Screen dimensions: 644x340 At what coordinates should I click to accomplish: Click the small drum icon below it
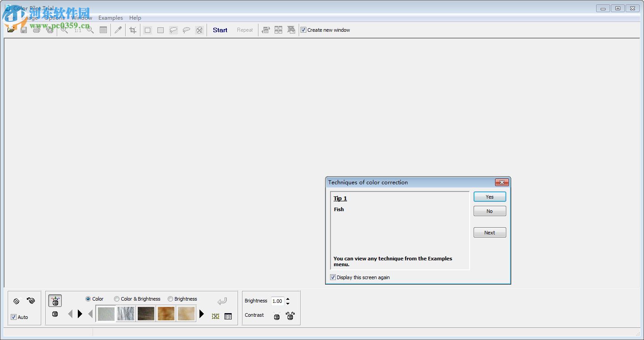point(55,314)
